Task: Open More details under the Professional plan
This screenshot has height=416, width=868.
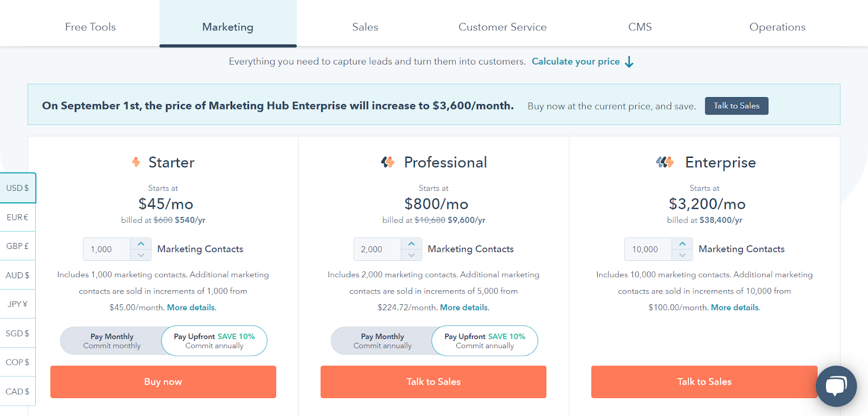Action: point(464,308)
